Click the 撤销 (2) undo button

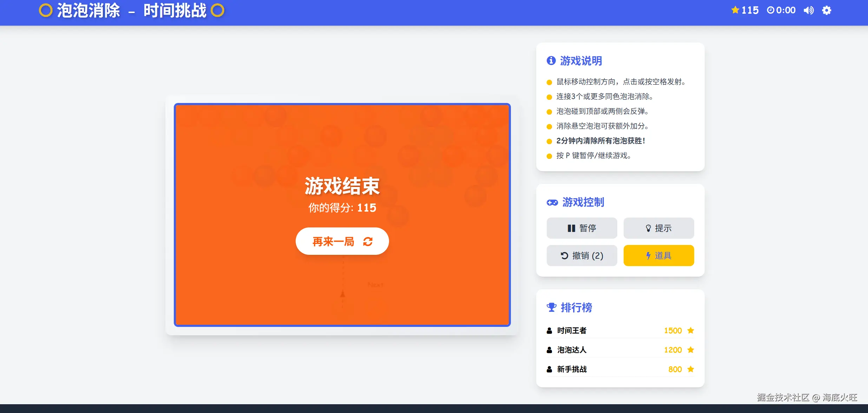coord(581,256)
